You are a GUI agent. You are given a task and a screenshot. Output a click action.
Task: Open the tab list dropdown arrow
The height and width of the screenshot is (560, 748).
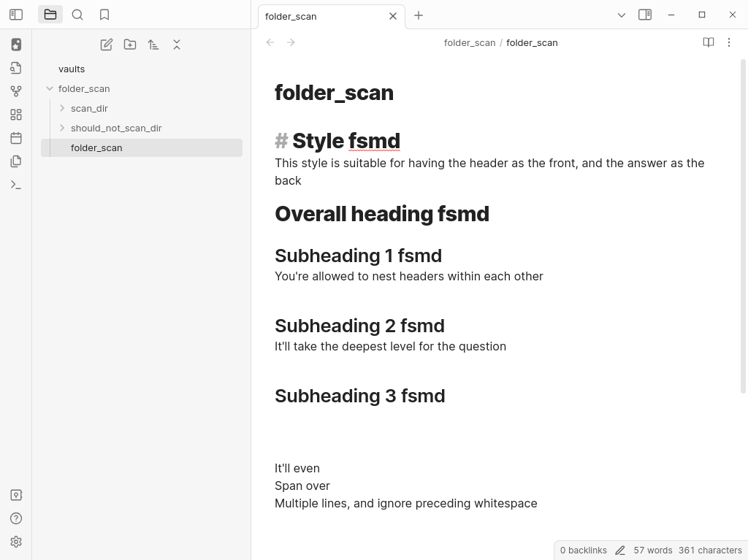[x=622, y=15]
